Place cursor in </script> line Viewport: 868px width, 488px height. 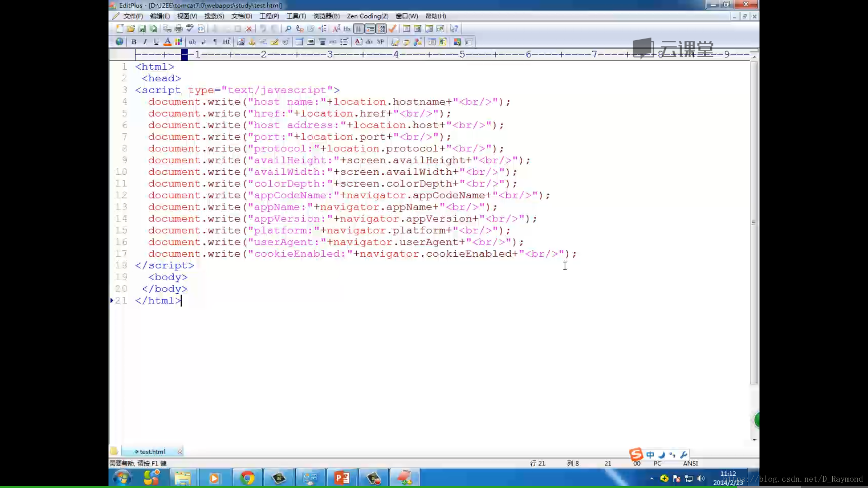click(165, 265)
